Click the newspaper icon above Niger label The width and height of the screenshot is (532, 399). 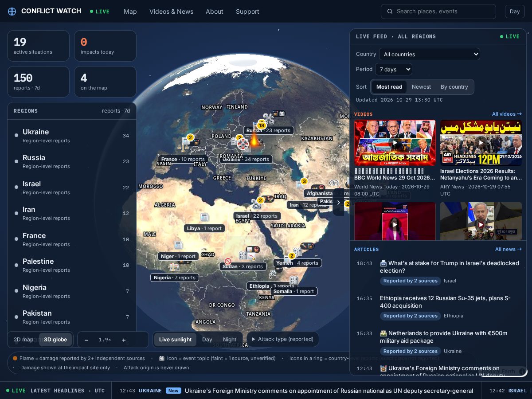(178, 245)
